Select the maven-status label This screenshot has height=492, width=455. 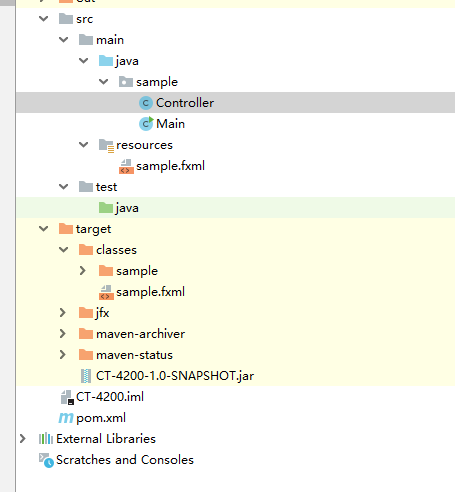click(134, 355)
